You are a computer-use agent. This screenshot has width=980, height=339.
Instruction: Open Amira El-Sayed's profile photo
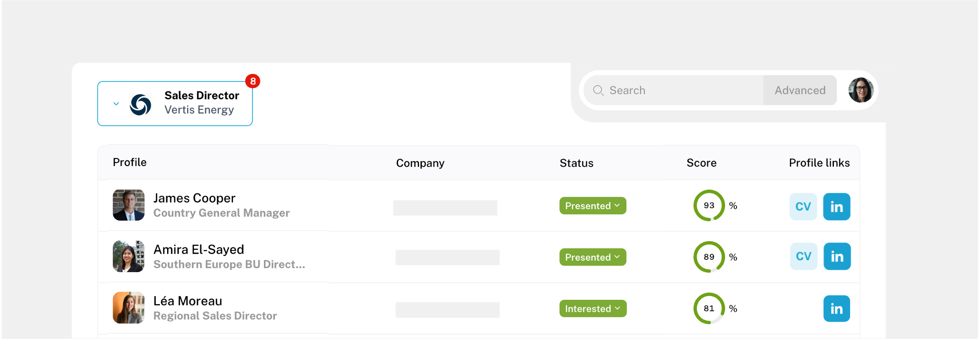click(x=128, y=256)
